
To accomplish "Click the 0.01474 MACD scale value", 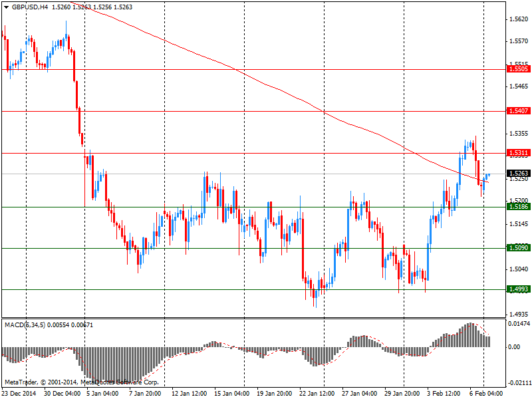I will (x=519, y=324).
